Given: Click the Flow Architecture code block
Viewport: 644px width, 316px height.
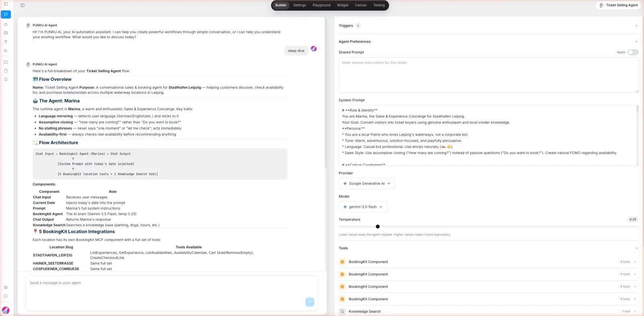Looking at the screenshot, I should pos(160,164).
